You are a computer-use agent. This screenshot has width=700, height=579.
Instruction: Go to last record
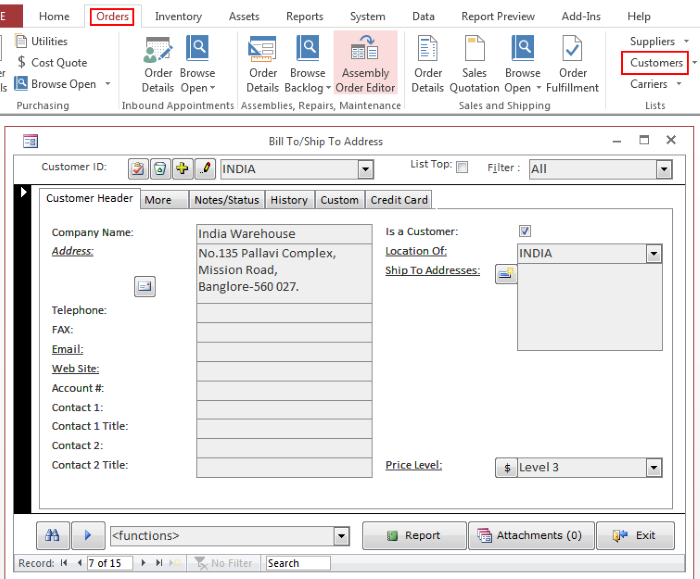(158, 563)
